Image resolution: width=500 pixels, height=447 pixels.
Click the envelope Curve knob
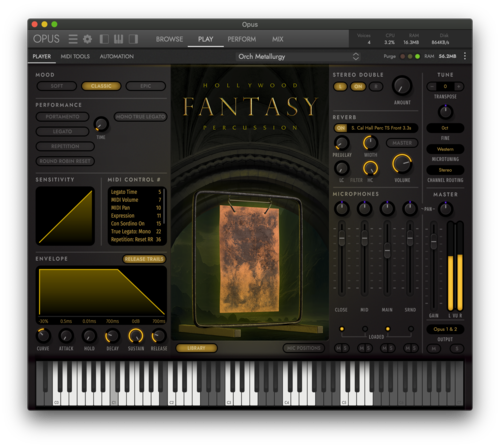click(43, 336)
